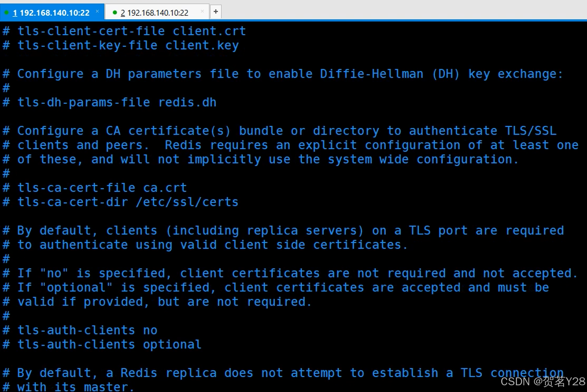Click the word 'TLS/SSL' in the comment

pyautogui.click(x=531, y=131)
